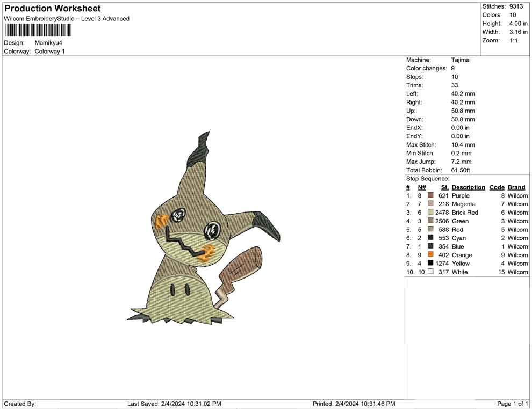
Task: Click the Green thread color swatch
Action: 430,221
